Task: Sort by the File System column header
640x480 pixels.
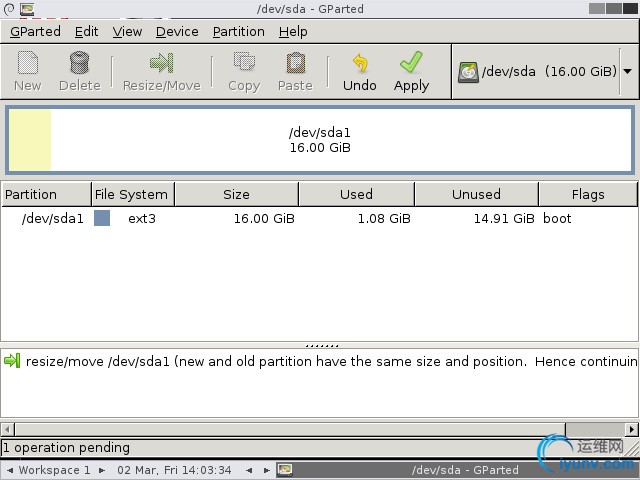Action: click(x=133, y=194)
